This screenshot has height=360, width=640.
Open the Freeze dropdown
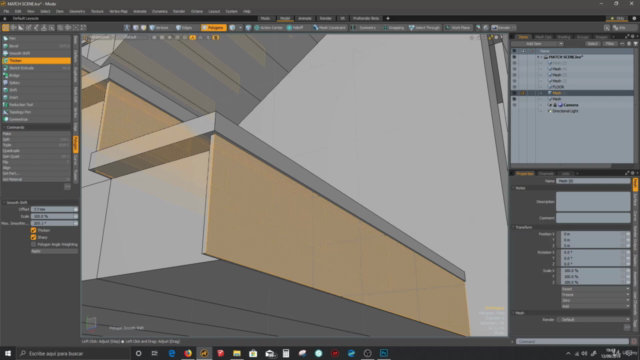[596, 295]
